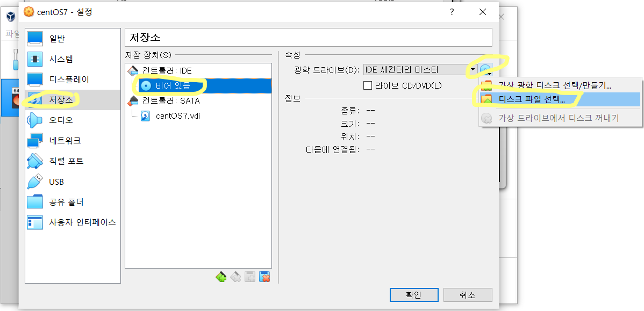Choose 디스크 파일 선택 menu entry

point(560,99)
